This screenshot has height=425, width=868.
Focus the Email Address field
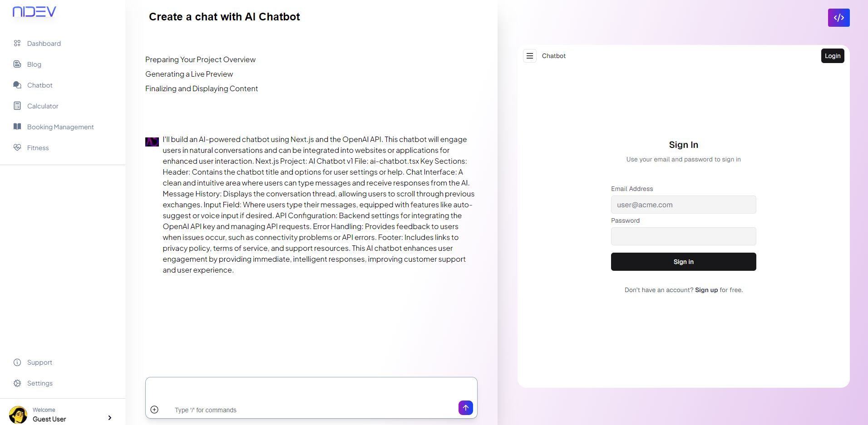click(x=683, y=205)
